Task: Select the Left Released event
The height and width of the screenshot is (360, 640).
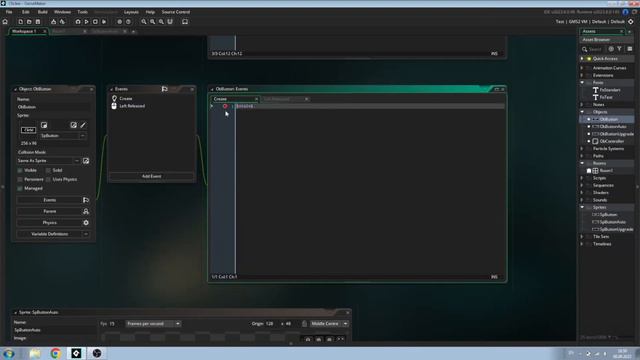Action: click(132, 106)
